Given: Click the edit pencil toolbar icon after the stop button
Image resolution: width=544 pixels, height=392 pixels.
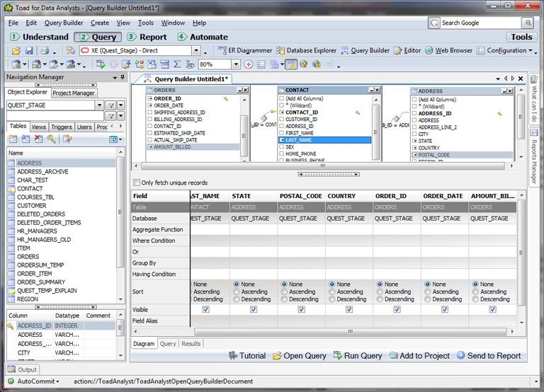Looking at the screenshot, I should (126, 64).
